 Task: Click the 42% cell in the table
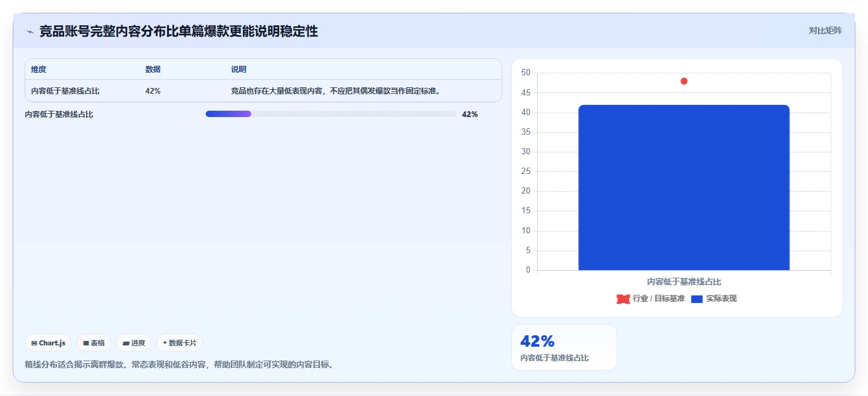[153, 91]
